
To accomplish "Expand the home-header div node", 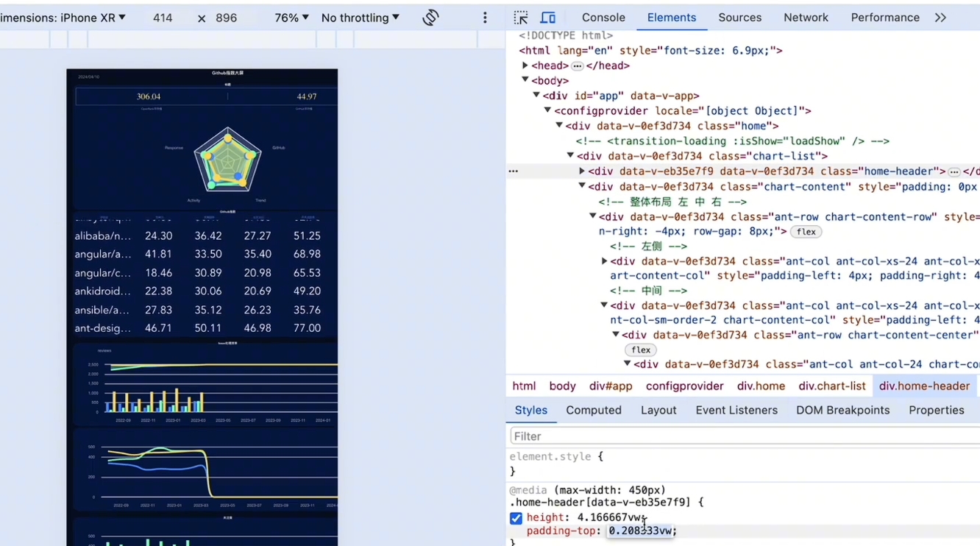I will (582, 171).
